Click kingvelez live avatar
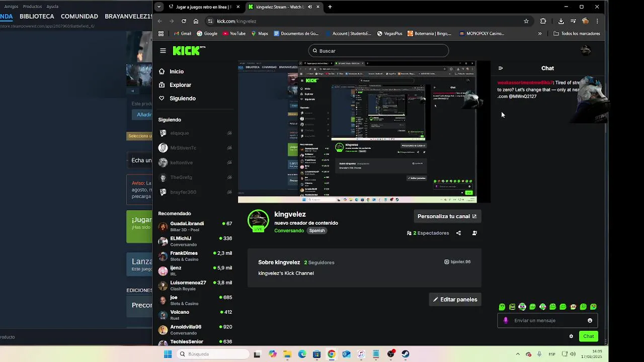The width and height of the screenshot is (644, 362). coord(258,220)
